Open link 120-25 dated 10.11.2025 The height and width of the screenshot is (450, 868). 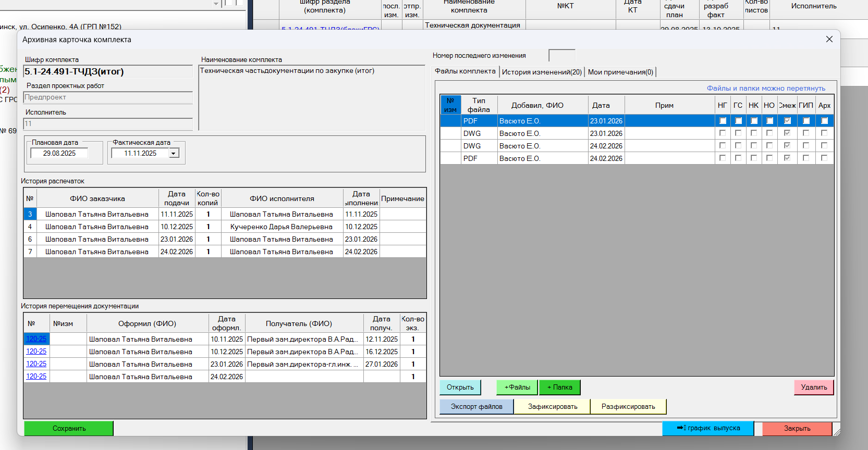click(x=36, y=339)
